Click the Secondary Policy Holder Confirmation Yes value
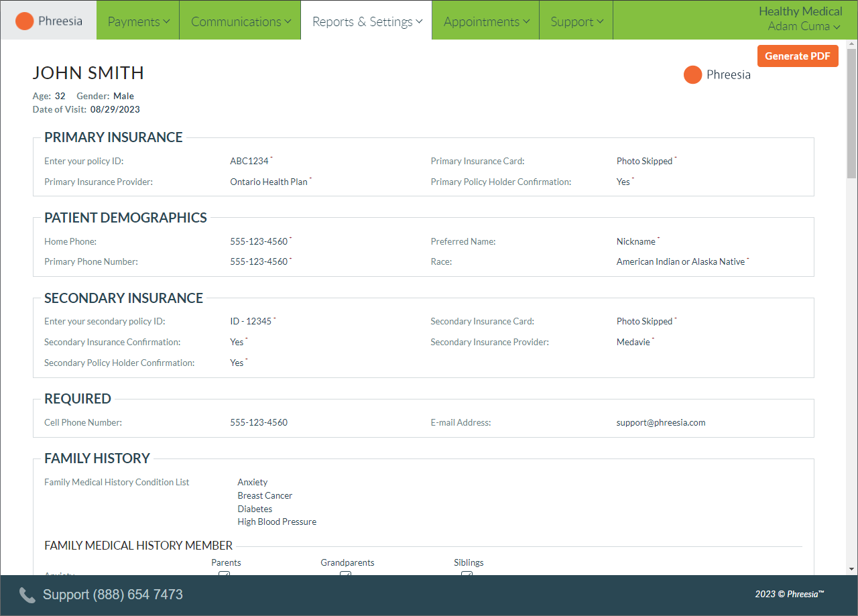 pos(237,363)
